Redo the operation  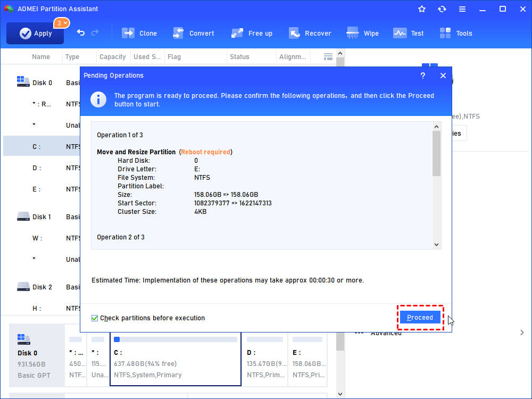click(95, 32)
